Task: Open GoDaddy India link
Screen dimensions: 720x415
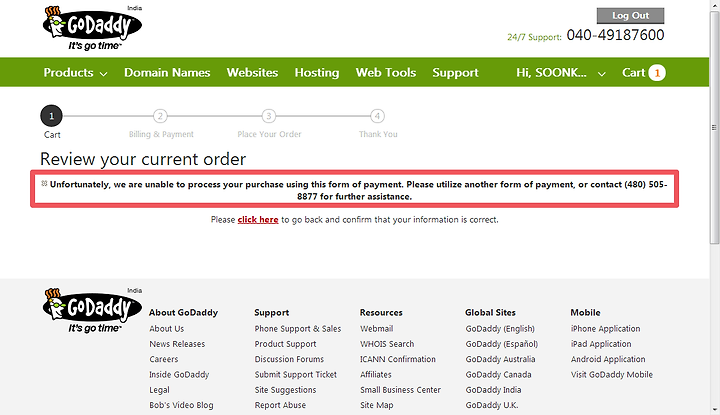Action: click(x=493, y=390)
